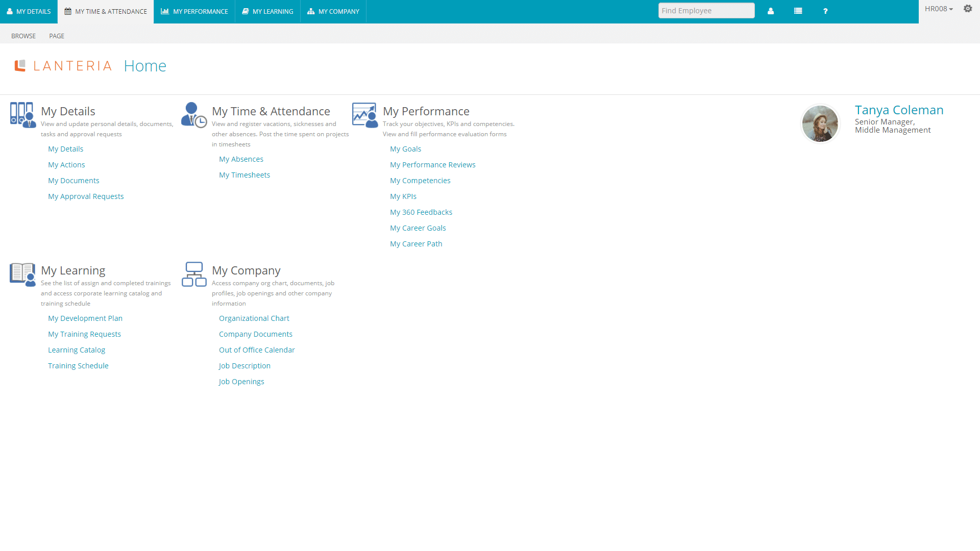Click the My Time & Attendance clock icon
The height and width of the screenshot is (551, 980).
coord(194,115)
